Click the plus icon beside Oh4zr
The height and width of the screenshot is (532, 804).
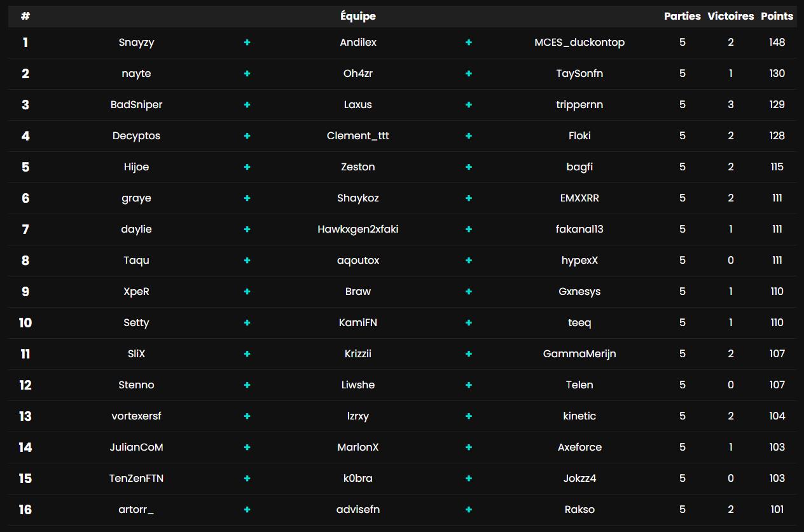(469, 73)
